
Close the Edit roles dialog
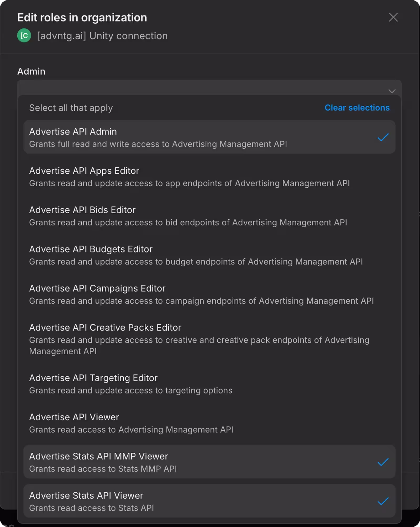coord(393,17)
